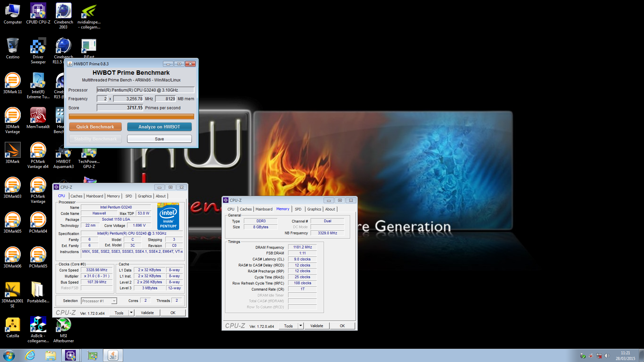Switch to Mainboard tab in left CPU-Z
The image size is (644, 362).
click(x=95, y=196)
